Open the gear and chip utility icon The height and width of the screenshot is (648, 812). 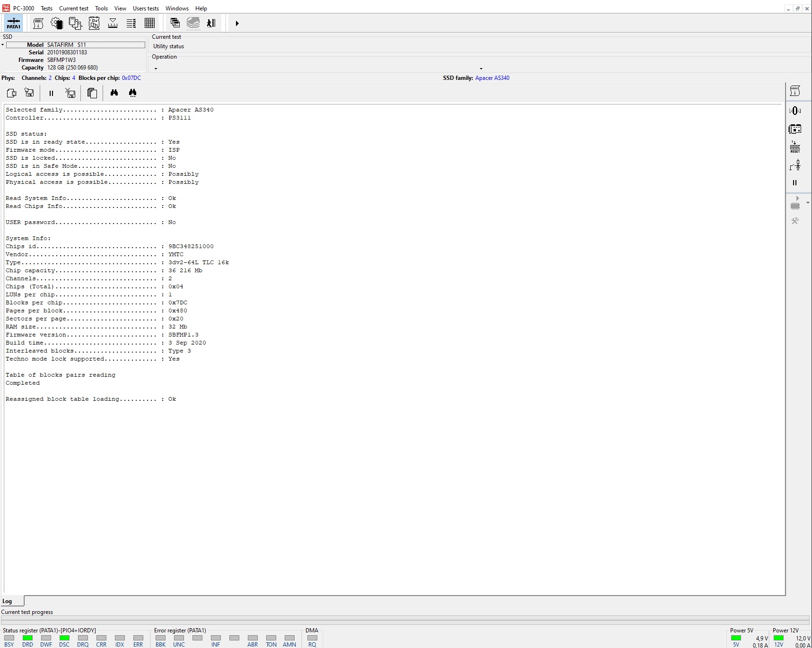click(57, 23)
